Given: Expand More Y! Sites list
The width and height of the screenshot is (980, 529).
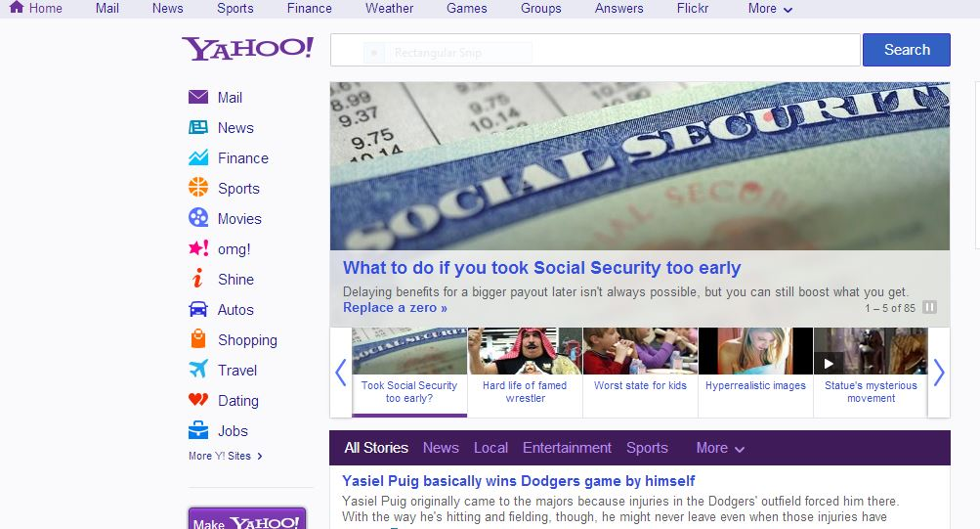Looking at the screenshot, I should (226, 456).
